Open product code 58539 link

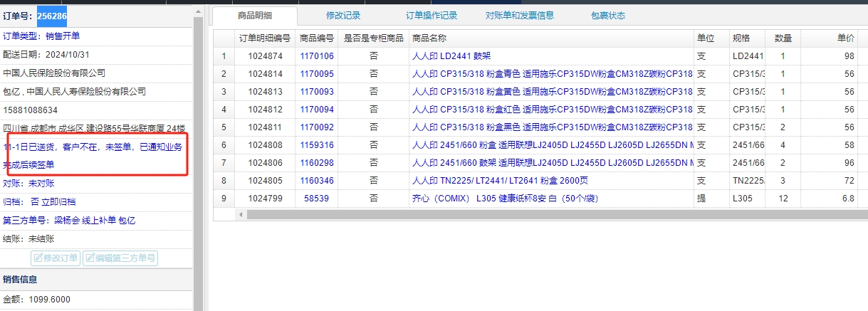click(317, 199)
